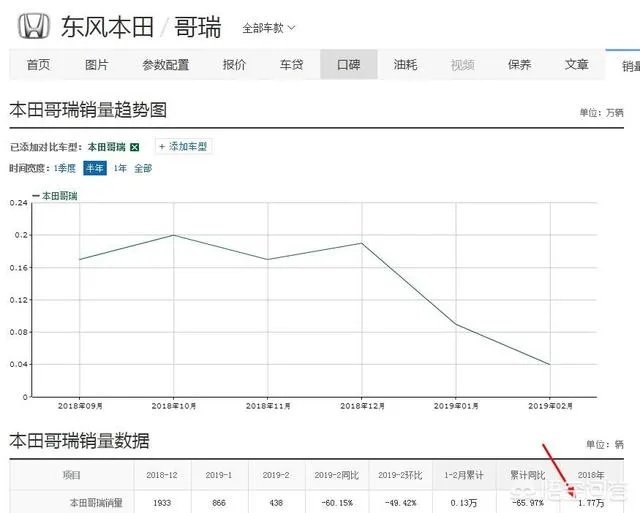Viewport: 640px width, 513px height.
Task: Click the 1933 sales value cell
Action: pyautogui.click(x=162, y=503)
